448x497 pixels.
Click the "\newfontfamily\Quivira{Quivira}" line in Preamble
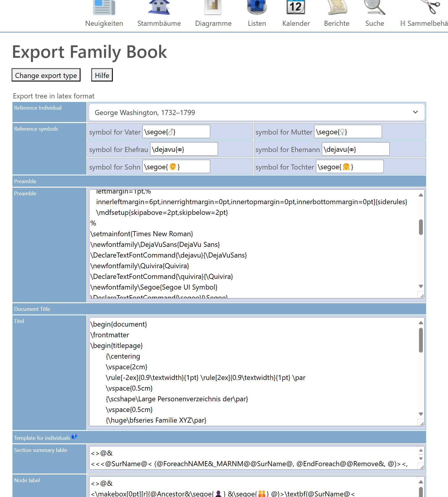pos(140,266)
